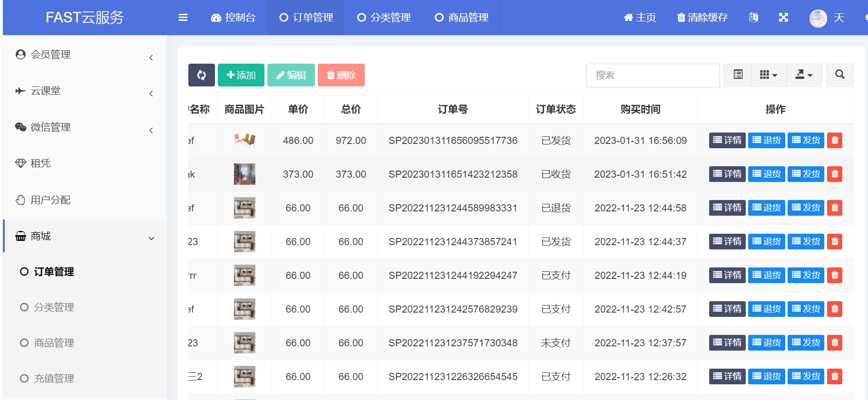Click 发货 for order SP202211231244373857241
The height and width of the screenshot is (400, 868).
(806, 241)
